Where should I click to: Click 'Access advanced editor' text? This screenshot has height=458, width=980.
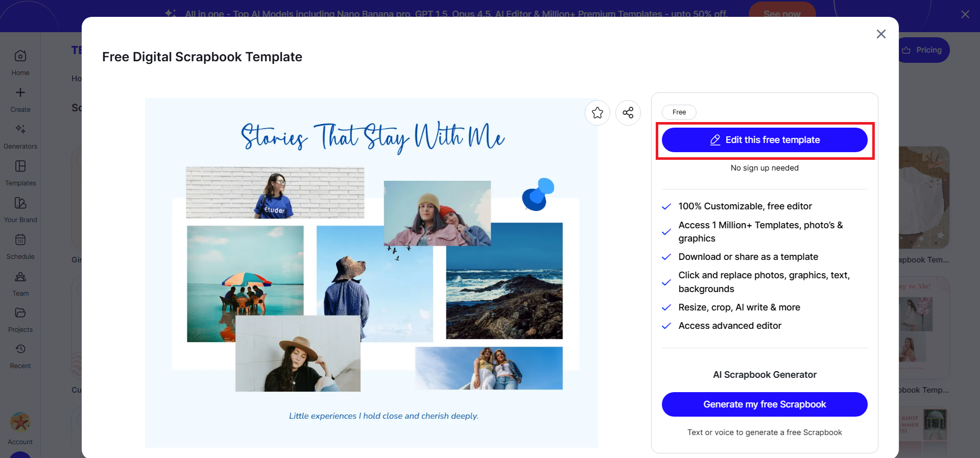[x=730, y=326]
